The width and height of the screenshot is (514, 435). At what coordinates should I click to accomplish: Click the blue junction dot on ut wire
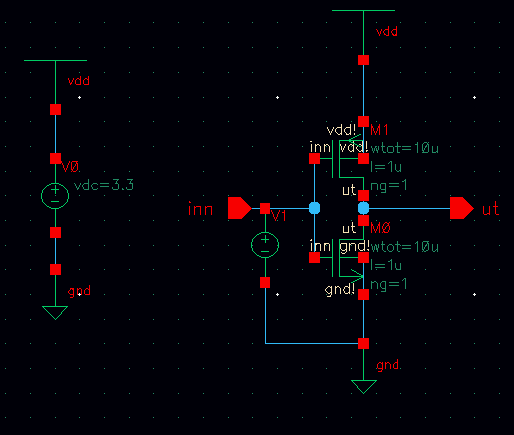coord(363,208)
